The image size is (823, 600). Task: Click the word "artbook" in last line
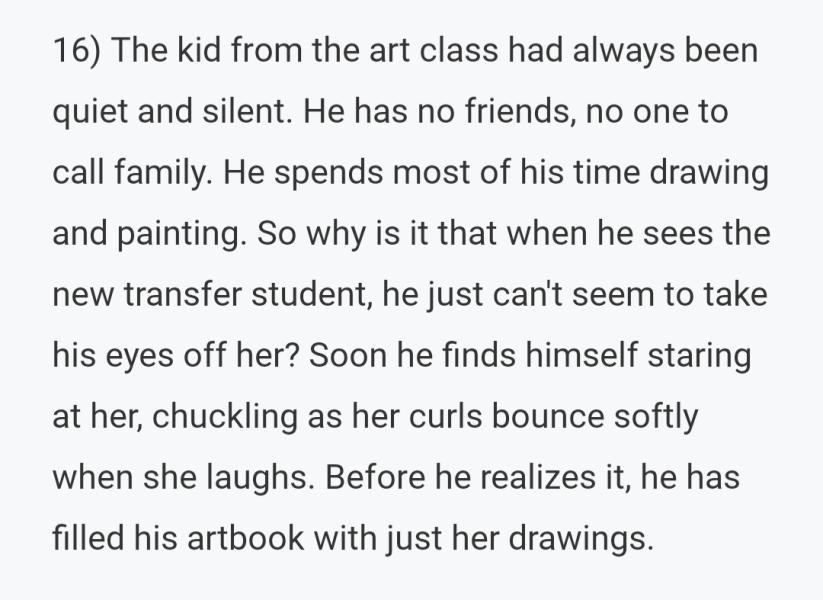[246, 538]
